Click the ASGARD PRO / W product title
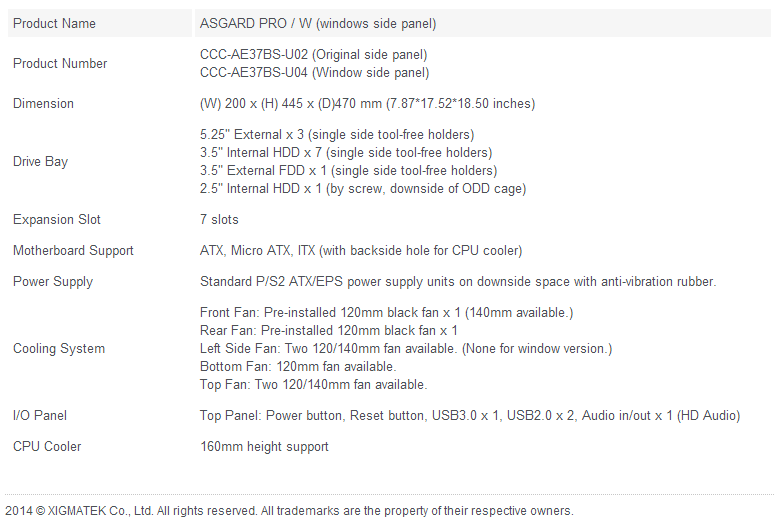 click(318, 23)
